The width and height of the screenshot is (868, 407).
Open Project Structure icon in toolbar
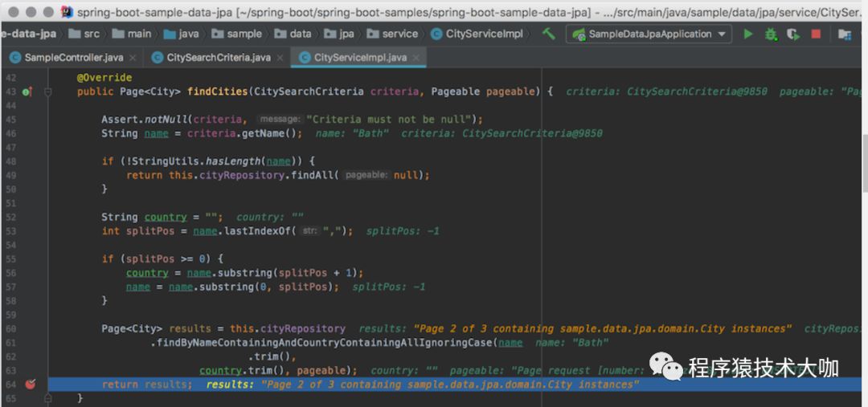(844, 34)
